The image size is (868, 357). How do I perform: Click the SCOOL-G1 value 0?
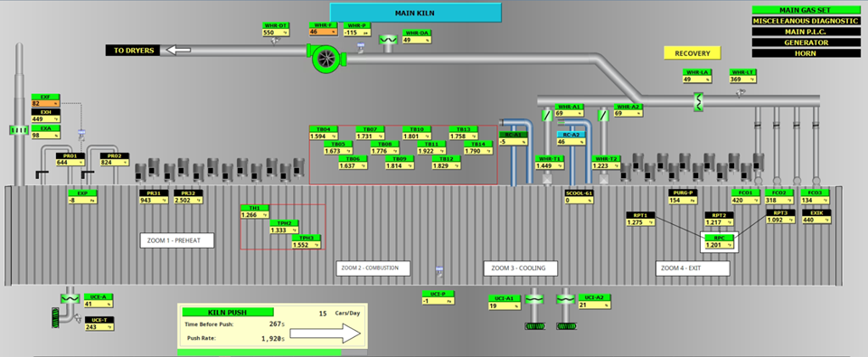[x=579, y=201]
